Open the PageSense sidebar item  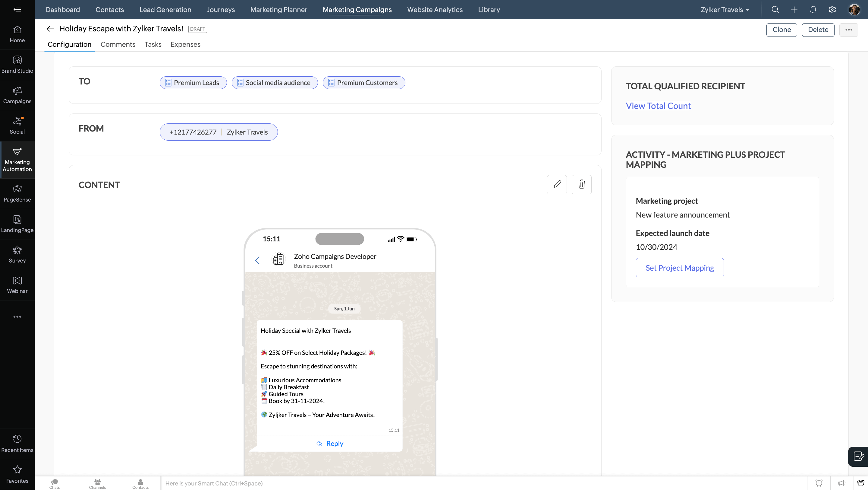(x=17, y=193)
